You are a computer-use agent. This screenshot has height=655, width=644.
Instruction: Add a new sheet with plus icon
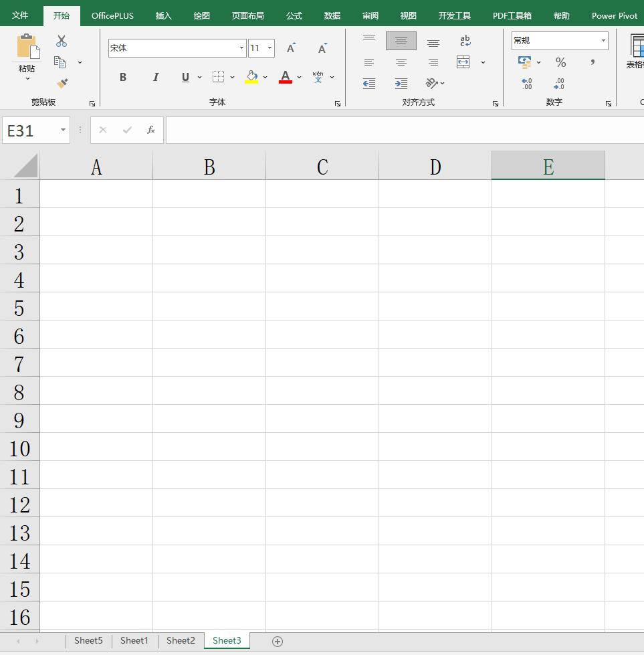278,641
